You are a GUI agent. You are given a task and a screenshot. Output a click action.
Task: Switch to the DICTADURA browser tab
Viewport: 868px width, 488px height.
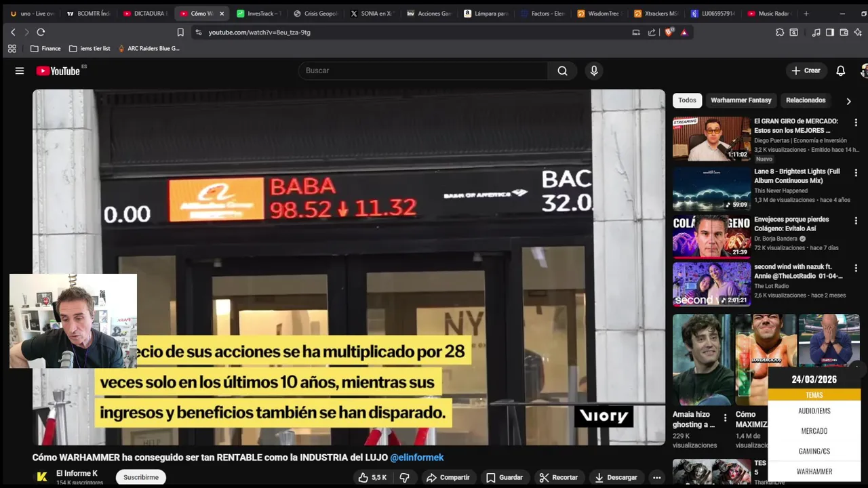tap(145, 14)
